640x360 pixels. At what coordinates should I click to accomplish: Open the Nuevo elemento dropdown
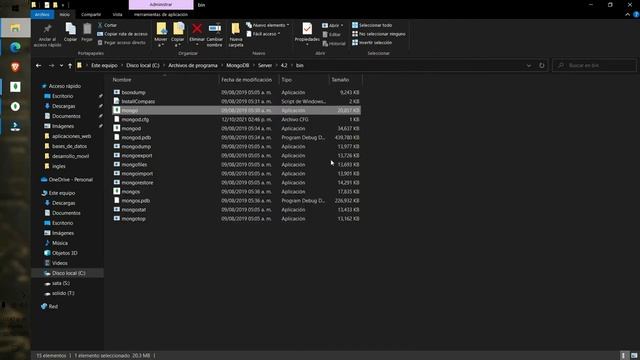click(268, 25)
